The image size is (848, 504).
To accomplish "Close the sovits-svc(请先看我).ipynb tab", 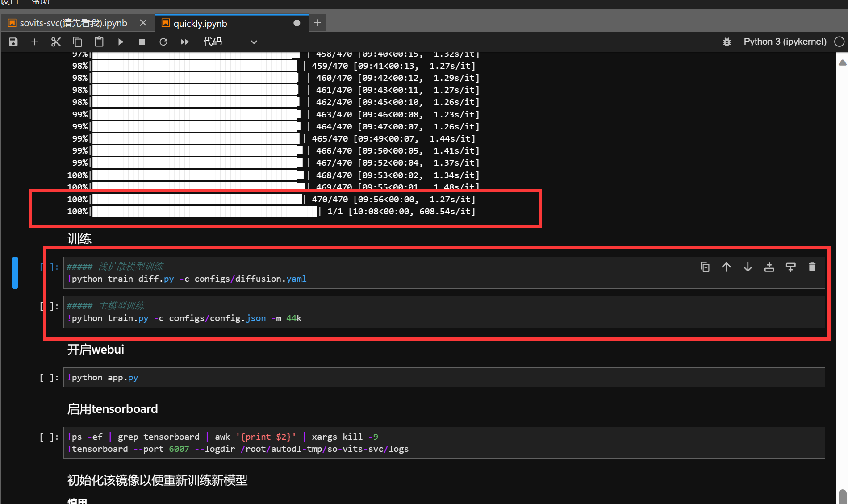I will click(143, 23).
